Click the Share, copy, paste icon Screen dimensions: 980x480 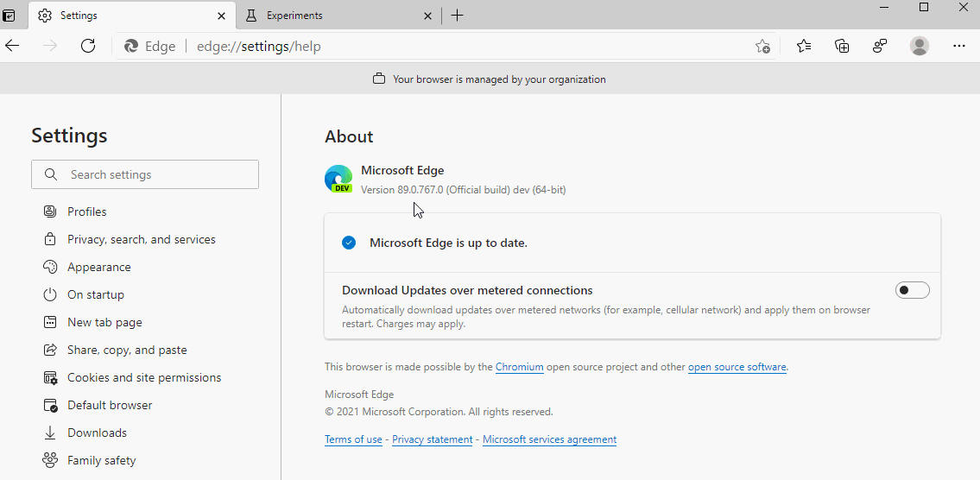(50, 350)
